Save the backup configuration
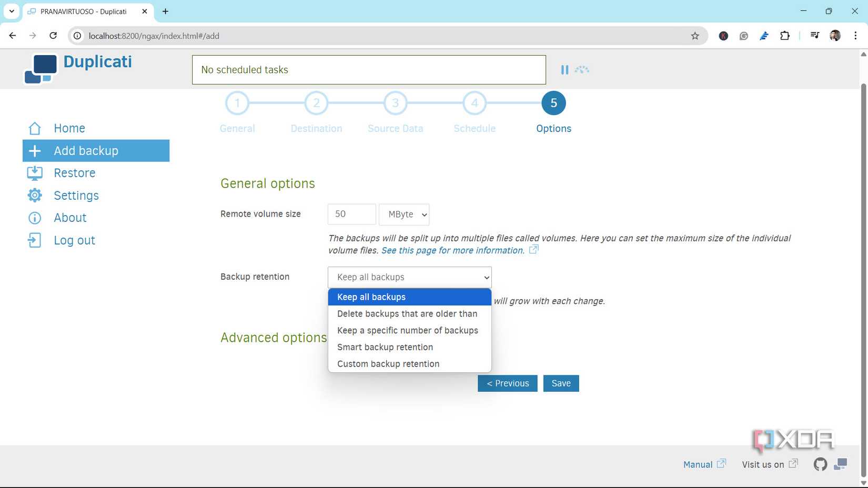The image size is (868, 488). click(x=561, y=383)
